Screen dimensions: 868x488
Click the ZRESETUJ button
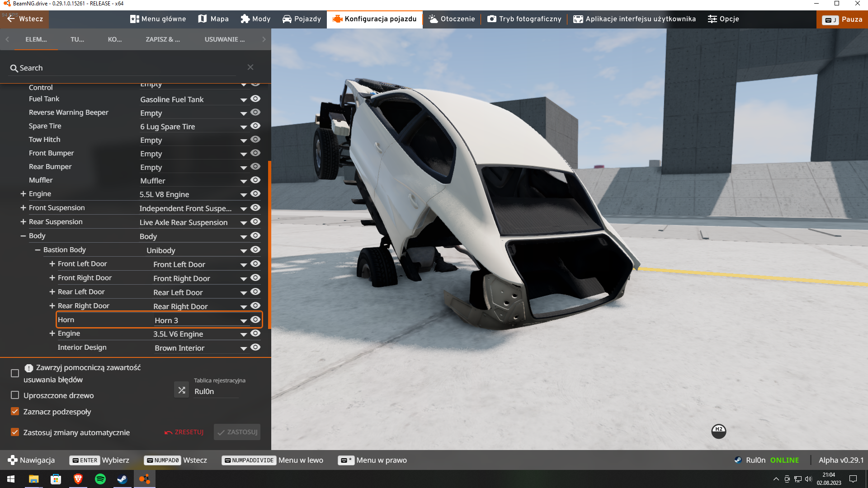tap(184, 432)
